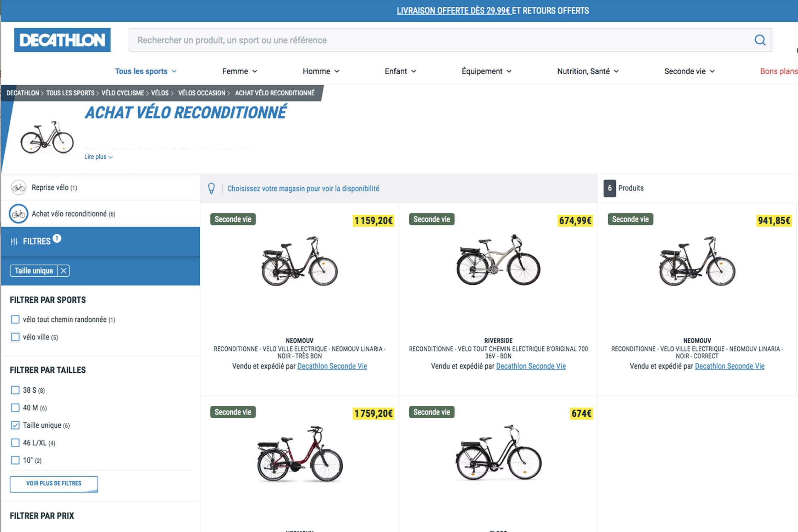Click the FILTRES header bar
This screenshot has height=532, width=798.
(101, 242)
